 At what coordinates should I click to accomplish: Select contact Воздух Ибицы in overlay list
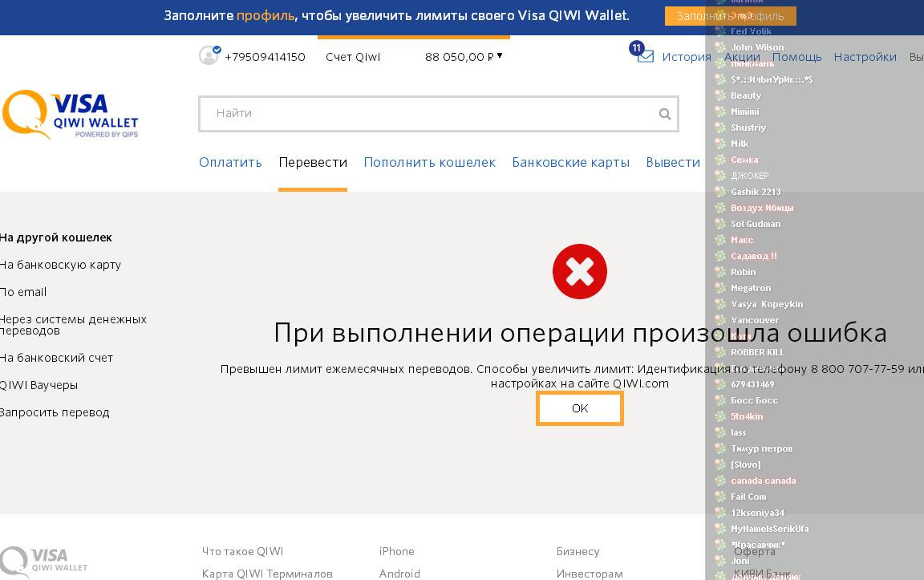pyautogui.click(x=762, y=208)
